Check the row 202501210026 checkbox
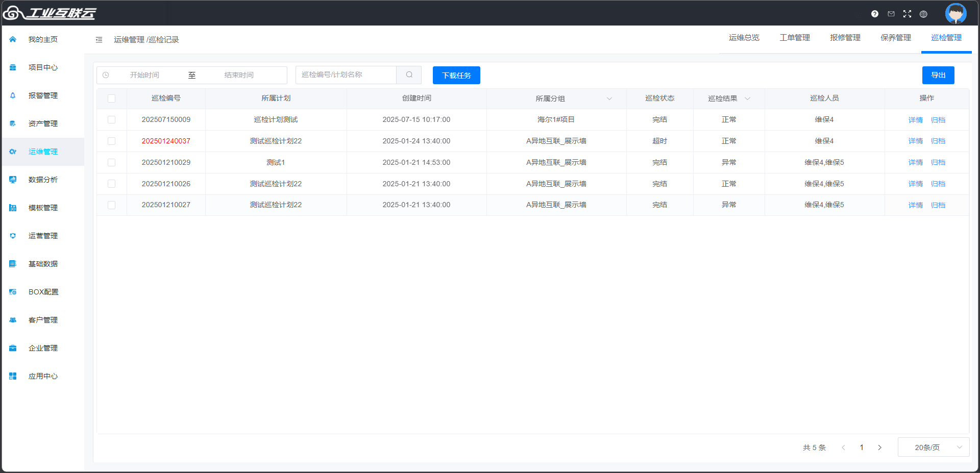980x473 pixels. click(x=112, y=184)
